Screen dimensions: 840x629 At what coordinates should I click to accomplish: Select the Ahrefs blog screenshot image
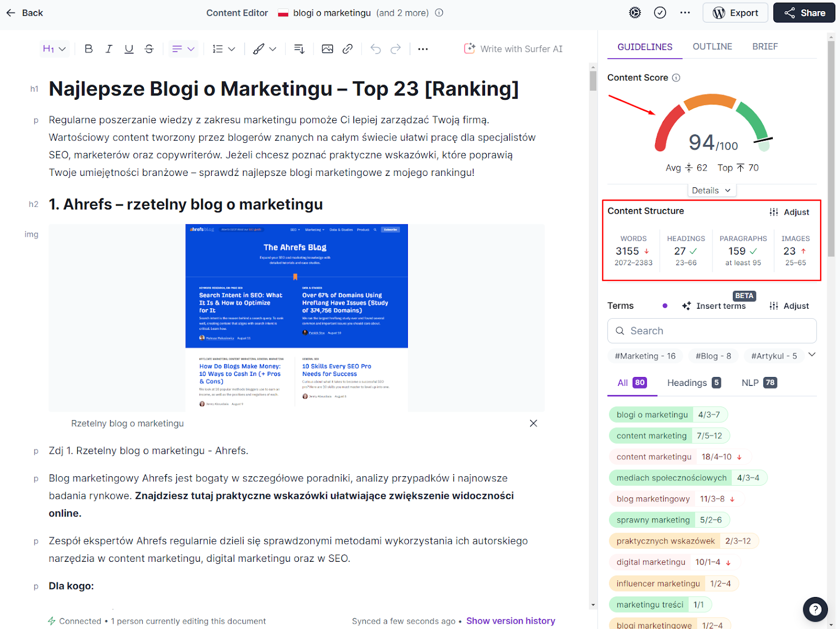[297, 318]
